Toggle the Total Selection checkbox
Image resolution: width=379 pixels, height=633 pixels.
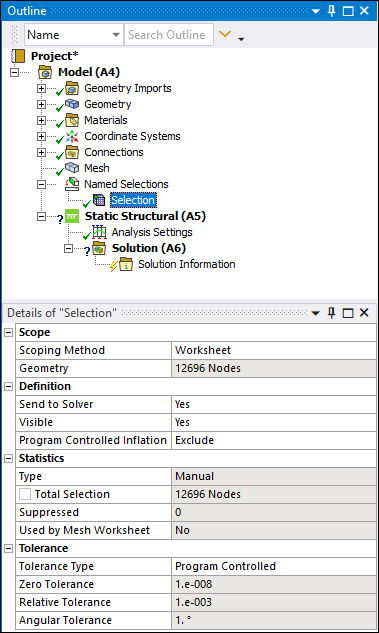click(x=25, y=494)
